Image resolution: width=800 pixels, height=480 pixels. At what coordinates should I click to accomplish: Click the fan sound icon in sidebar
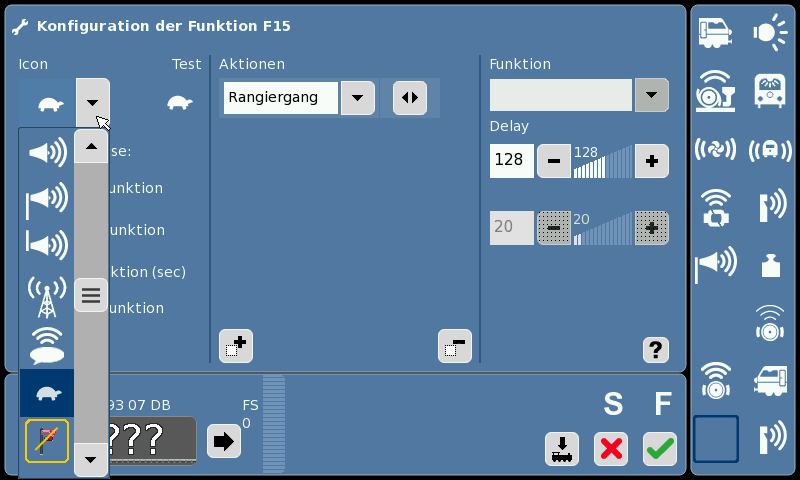pyautogui.click(x=715, y=150)
